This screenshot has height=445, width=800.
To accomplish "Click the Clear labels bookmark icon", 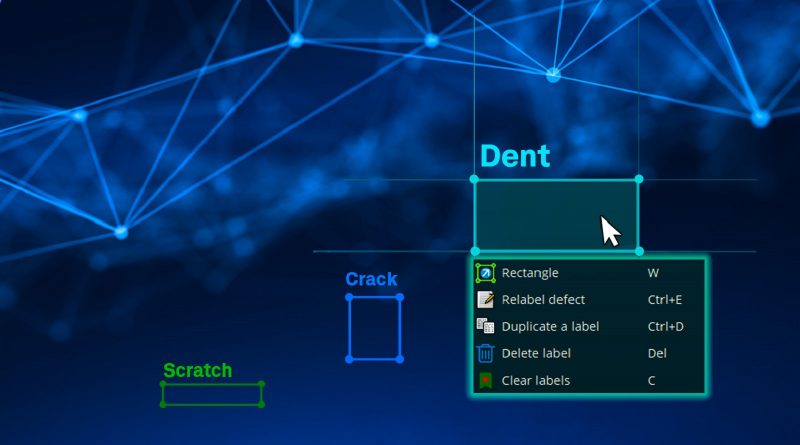I will [486, 380].
